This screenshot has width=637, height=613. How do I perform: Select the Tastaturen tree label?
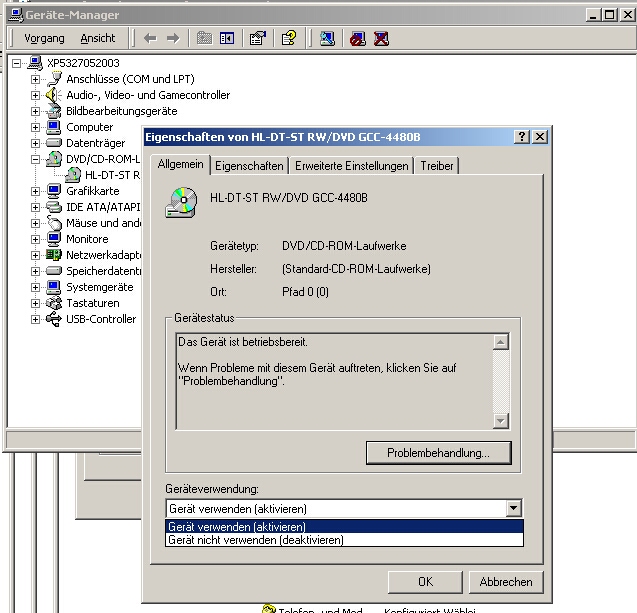point(93,303)
